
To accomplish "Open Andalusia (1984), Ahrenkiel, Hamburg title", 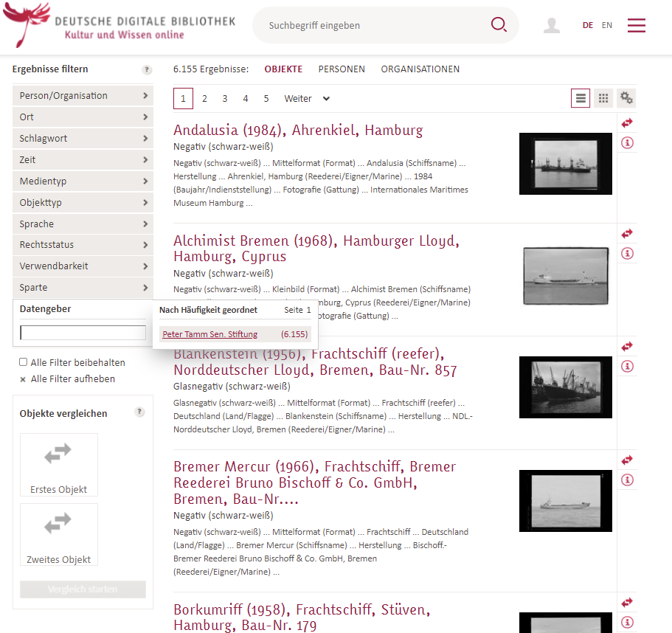I will (x=298, y=130).
